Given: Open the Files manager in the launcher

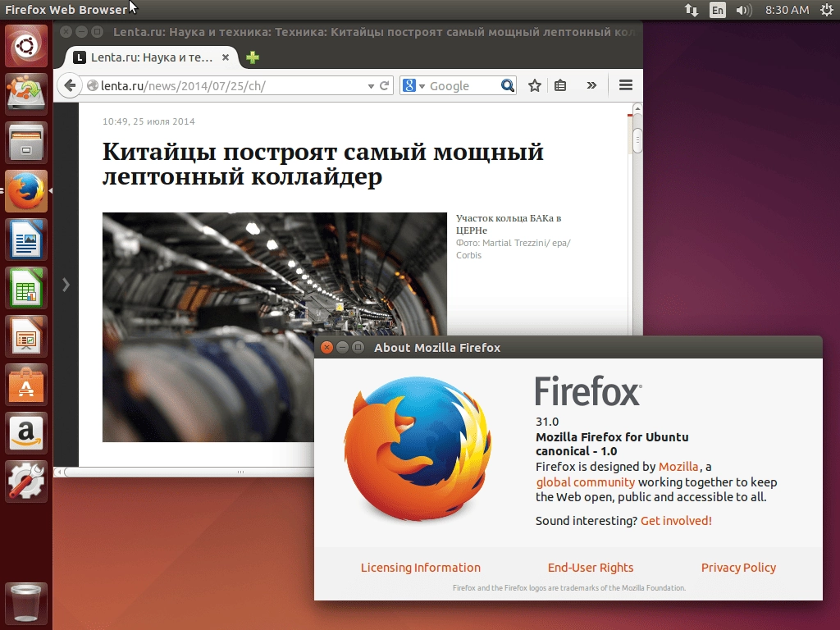Looking at the screenshot, I should click(26, 143).
